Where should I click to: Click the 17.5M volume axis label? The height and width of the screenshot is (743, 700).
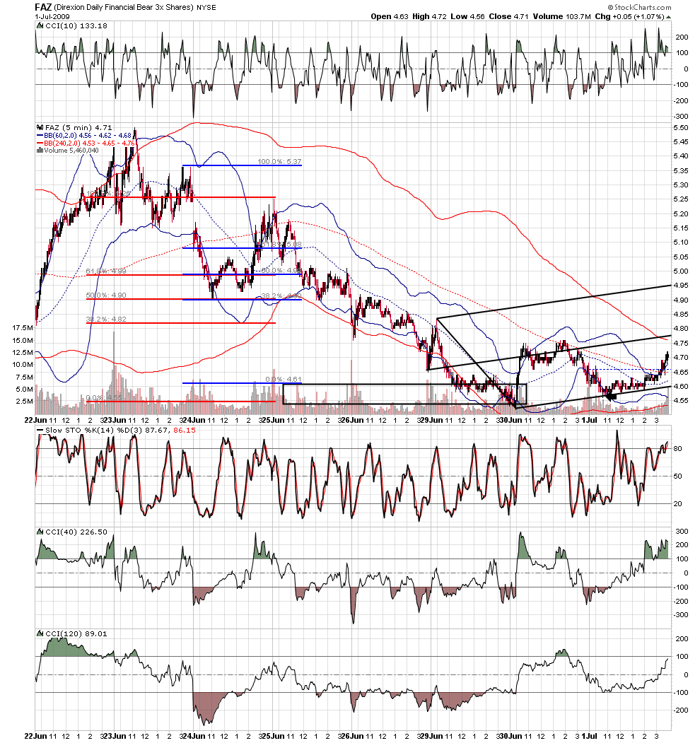coord(23,328)
